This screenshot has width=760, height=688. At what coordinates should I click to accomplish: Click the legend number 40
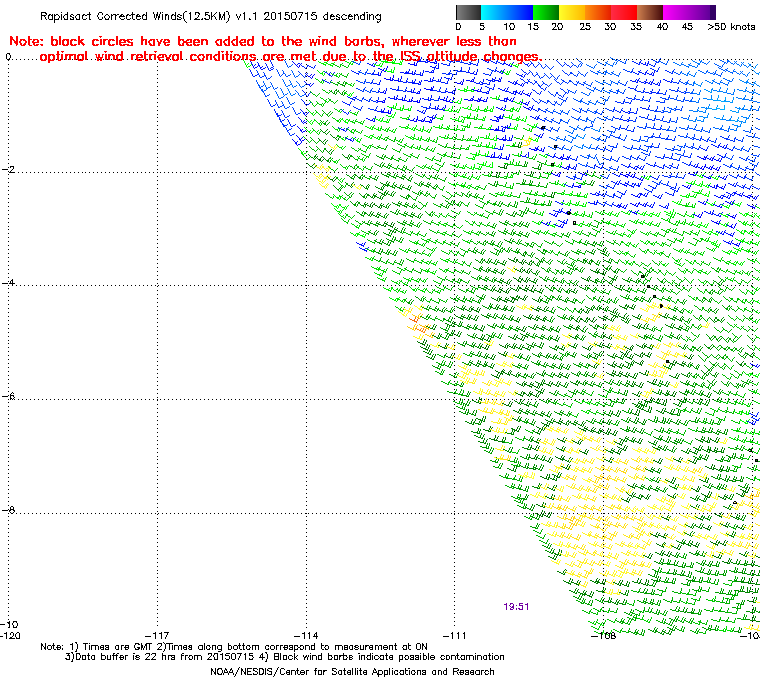pos(662,27)
